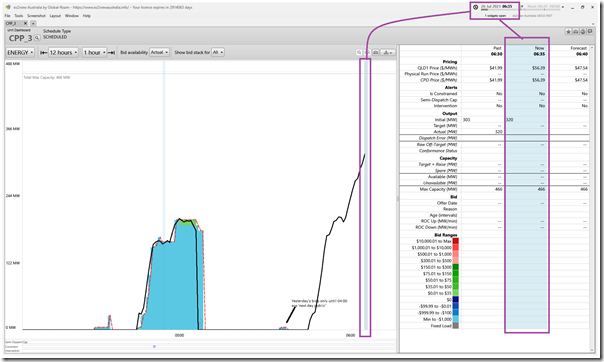Screen dimensions: 604x362
Task: Click the widget comment bubble icon
Action: (x=590, y=32)
